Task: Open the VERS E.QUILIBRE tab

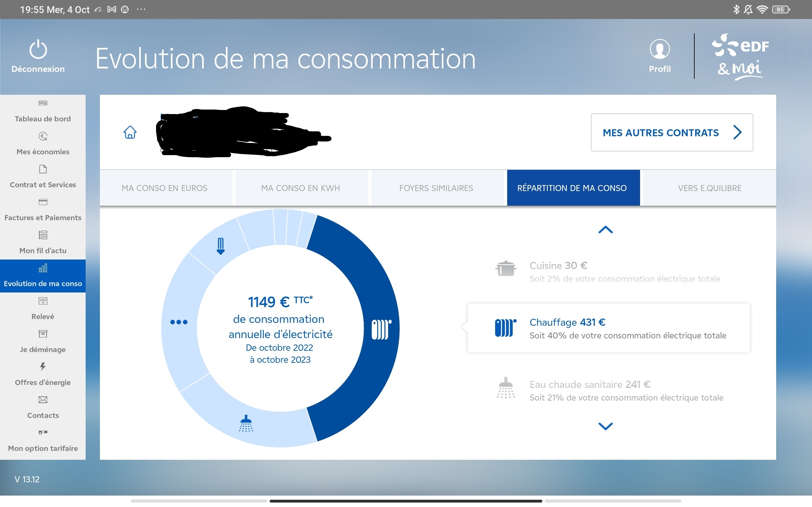Action: click(x=709, y=188)
